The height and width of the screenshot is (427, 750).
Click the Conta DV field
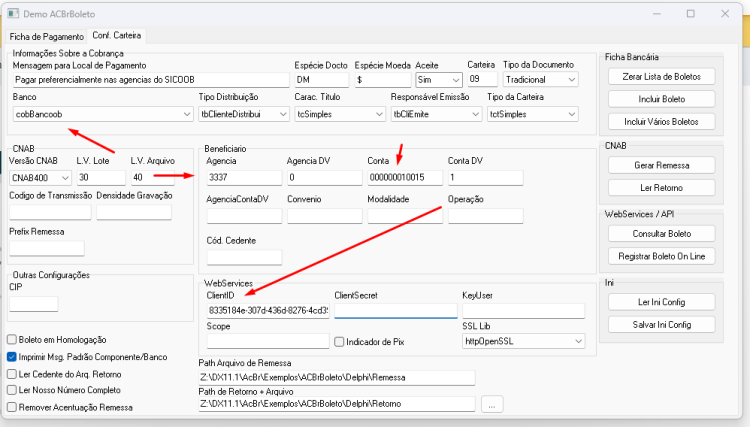pyautogui.click(x=485, y=177)
